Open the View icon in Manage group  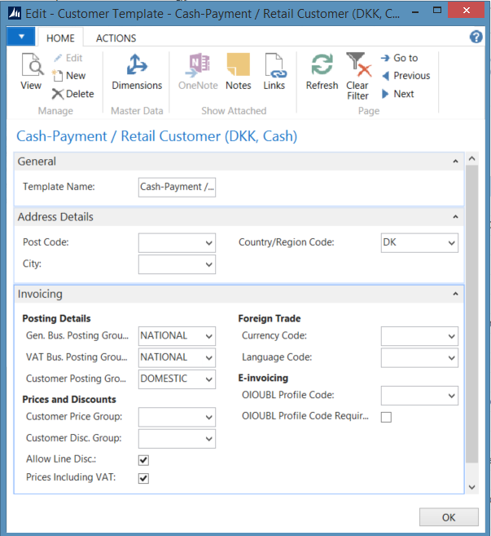[32, 64]
